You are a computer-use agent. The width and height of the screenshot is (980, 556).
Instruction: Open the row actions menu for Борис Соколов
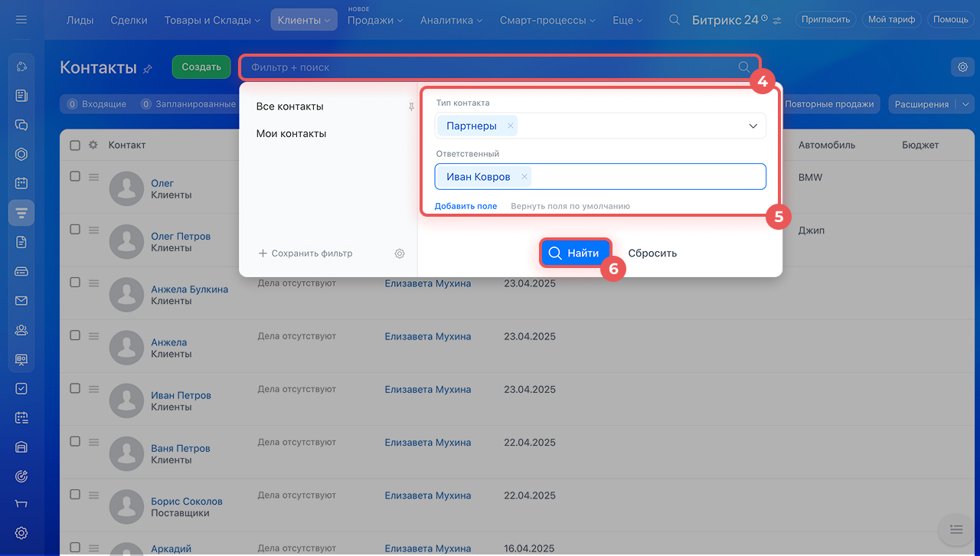tap(94, 495)
